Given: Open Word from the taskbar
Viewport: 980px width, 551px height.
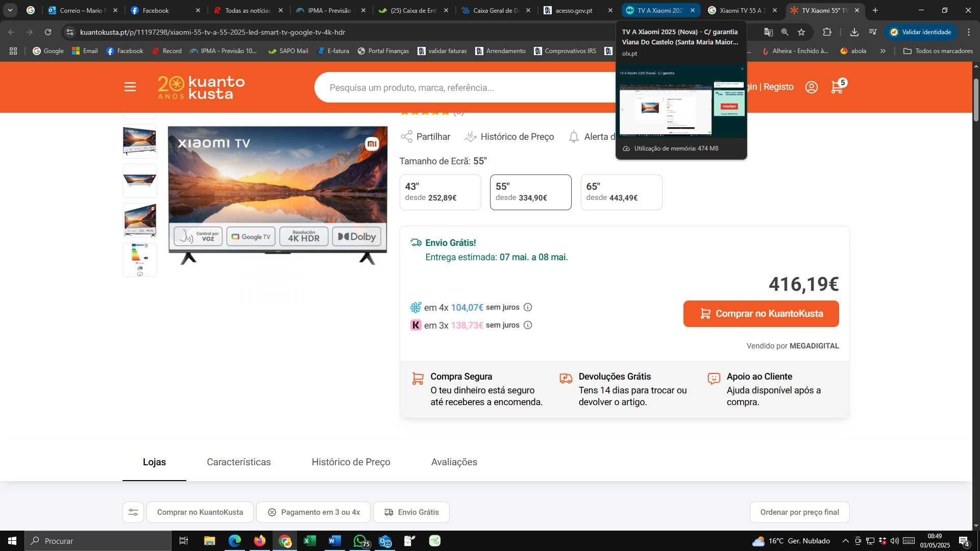Looking at the screenshot, I should pyautogui.click(x=335, y=541).
